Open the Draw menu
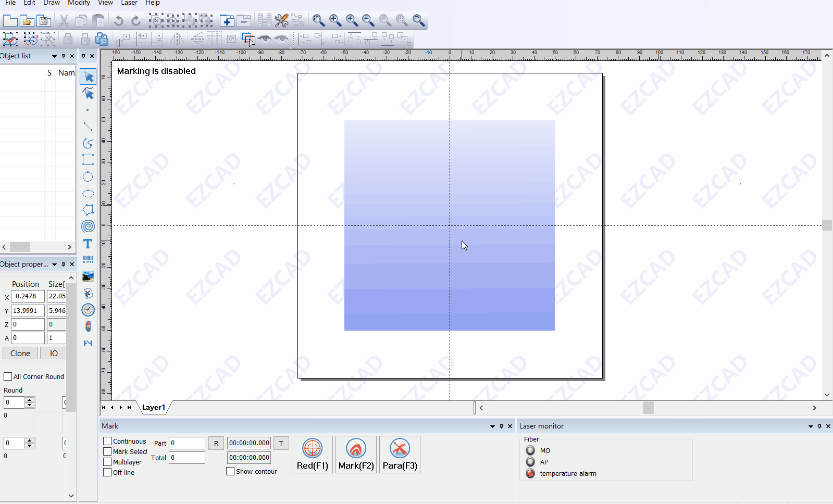The width and height of the screenshot is (833, 504). pyautogui.click(x=52, y=3)
